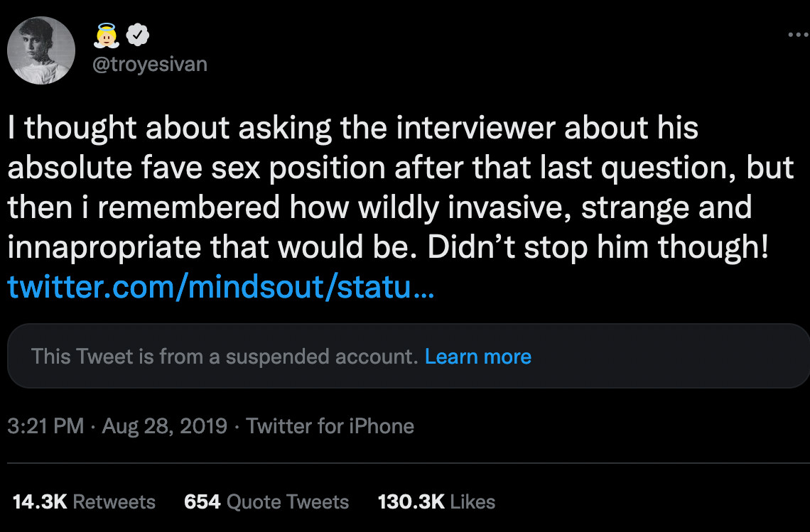Open the @troyesivan handle link
The height and width of the screenshot is (532, 810).
click(x=149, y=64)
